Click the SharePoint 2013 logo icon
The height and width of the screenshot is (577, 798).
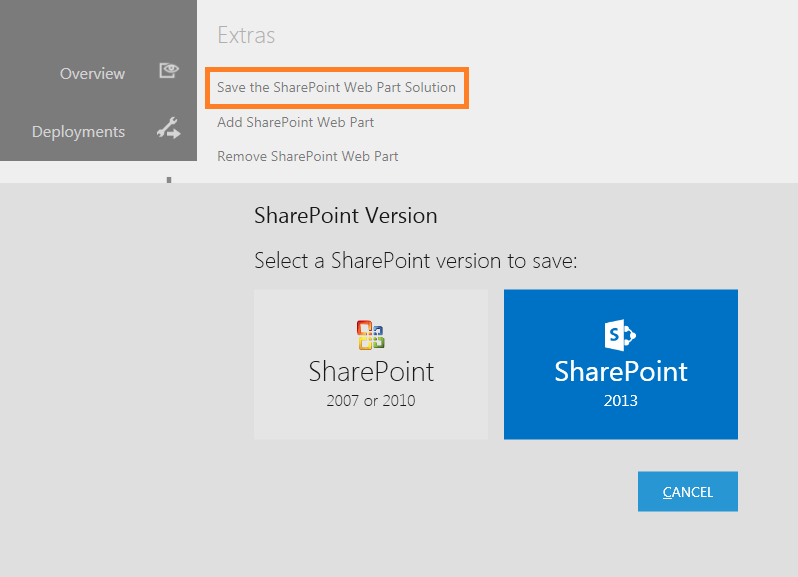pos(620,335)
